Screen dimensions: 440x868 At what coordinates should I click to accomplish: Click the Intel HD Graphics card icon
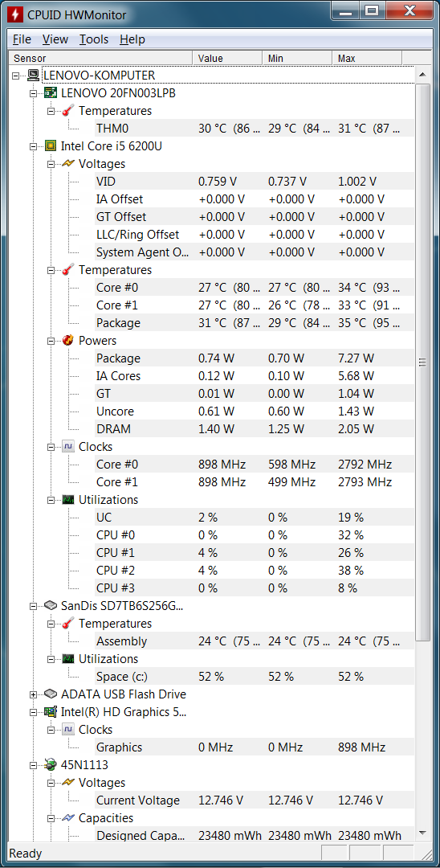pos(51,712)
